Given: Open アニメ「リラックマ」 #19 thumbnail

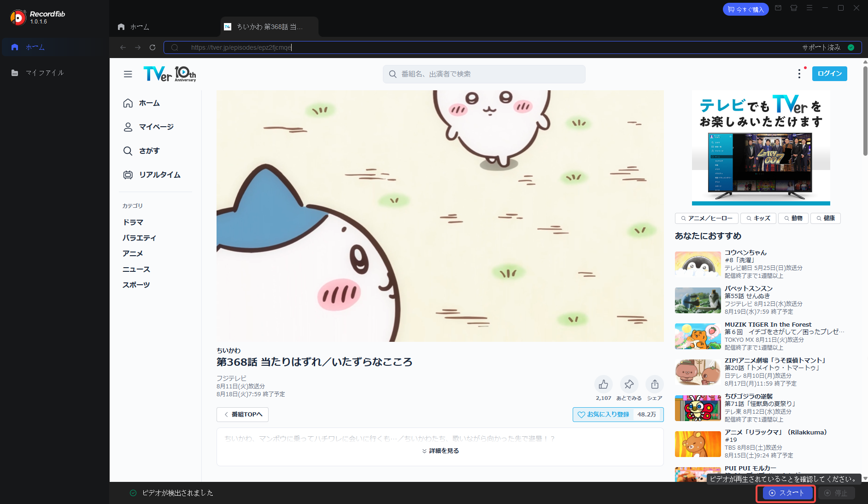Looking at the screenshot, I should point(698,444).
